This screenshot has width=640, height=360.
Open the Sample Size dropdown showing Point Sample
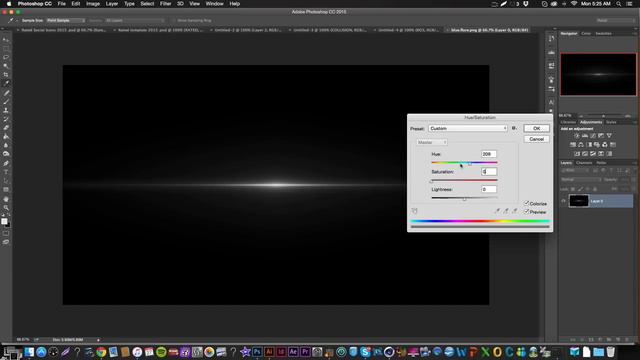coord(66,20)
